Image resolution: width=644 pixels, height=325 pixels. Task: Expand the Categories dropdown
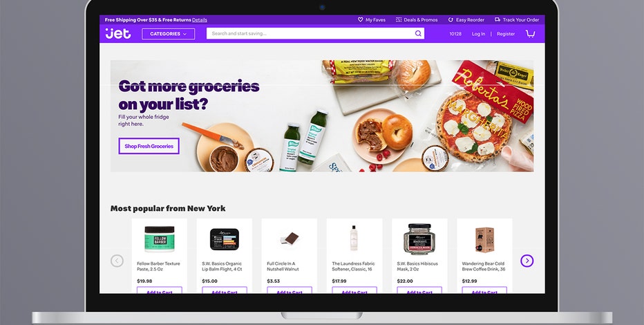point(169,34)
